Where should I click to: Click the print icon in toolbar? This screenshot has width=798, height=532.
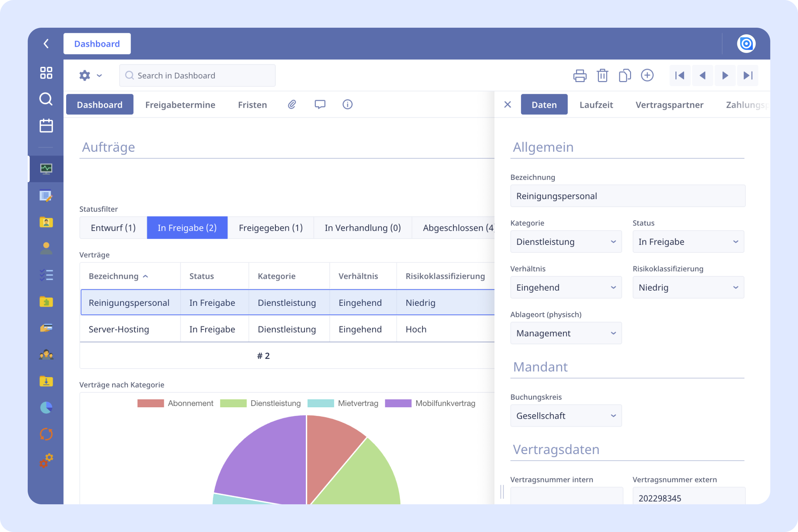[579, 76]
